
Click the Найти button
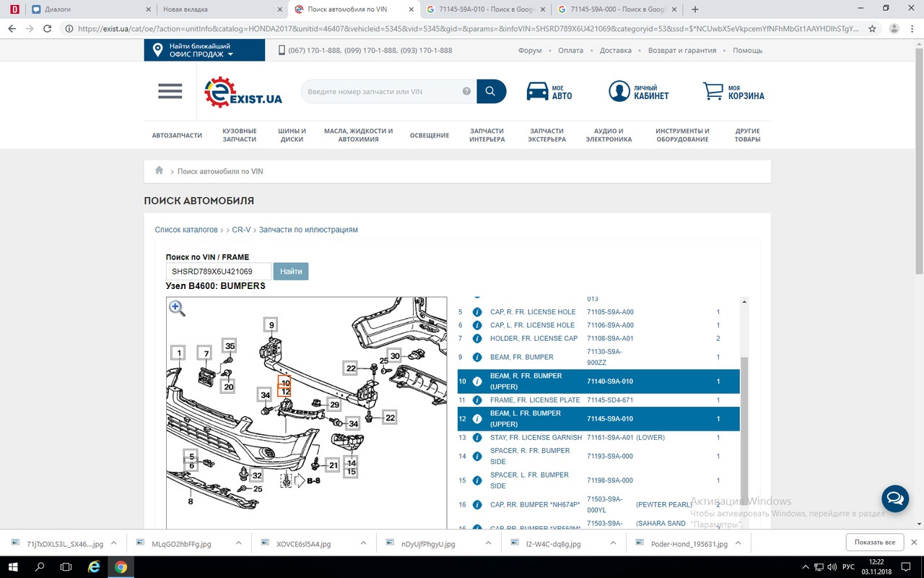point(291,271)
